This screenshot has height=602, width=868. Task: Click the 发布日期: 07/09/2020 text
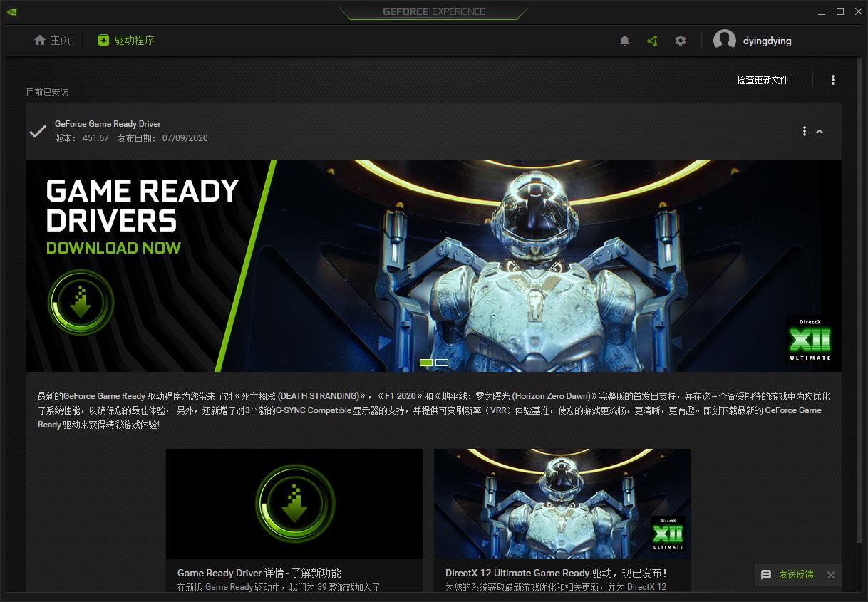click(x=162, y=138)
